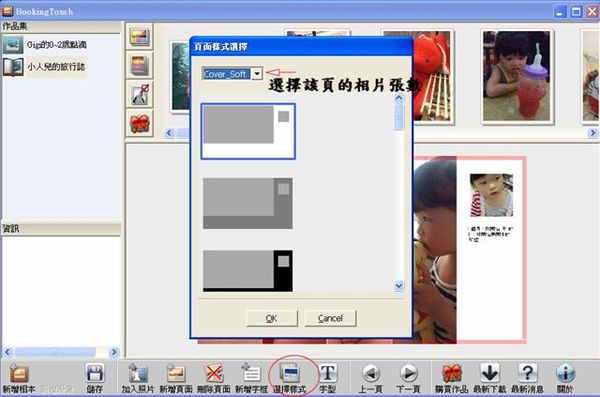Click the photo strip scroll-right arrow
This screenshot has width=600, height=397.
[592, 133]
